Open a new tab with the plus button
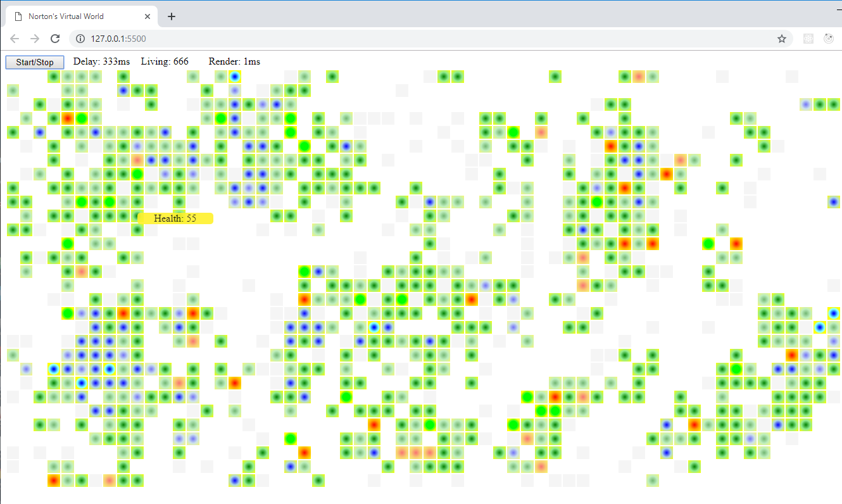842x504 pixels. coord(172,16)
